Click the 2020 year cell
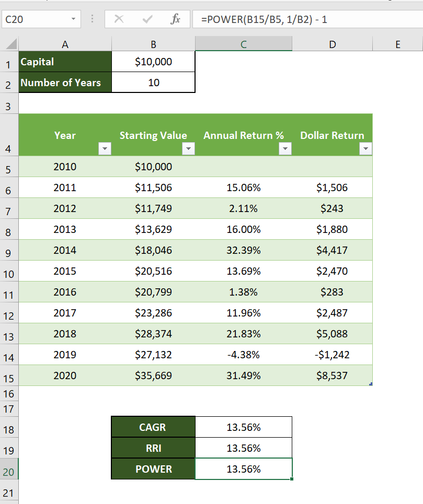Viewport: 423px width, 504px height. tap(65, 376)
